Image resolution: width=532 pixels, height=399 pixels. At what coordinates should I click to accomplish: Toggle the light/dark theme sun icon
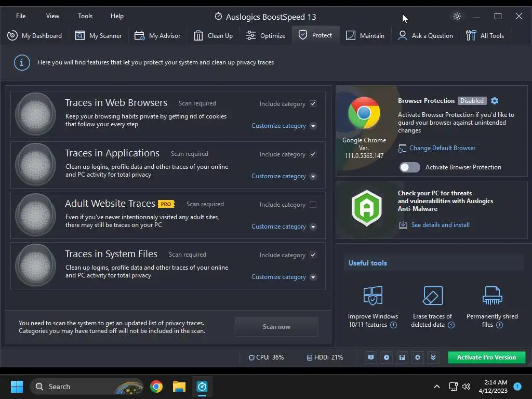457,16
